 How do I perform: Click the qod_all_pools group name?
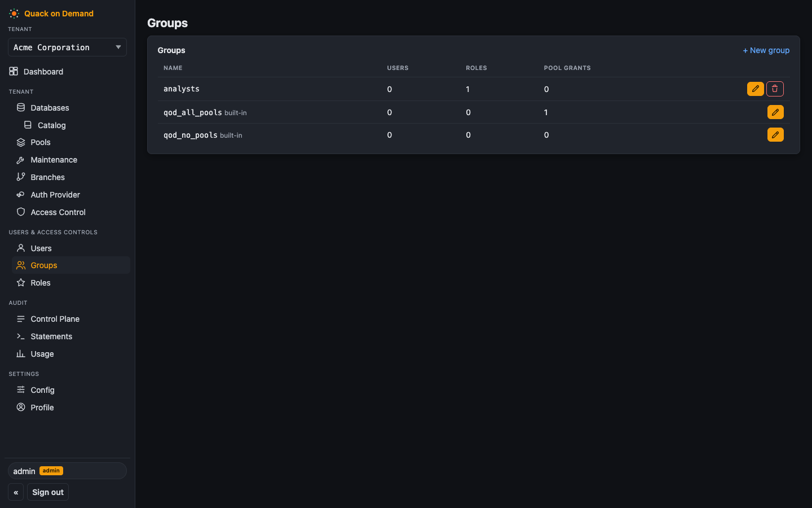193,112
